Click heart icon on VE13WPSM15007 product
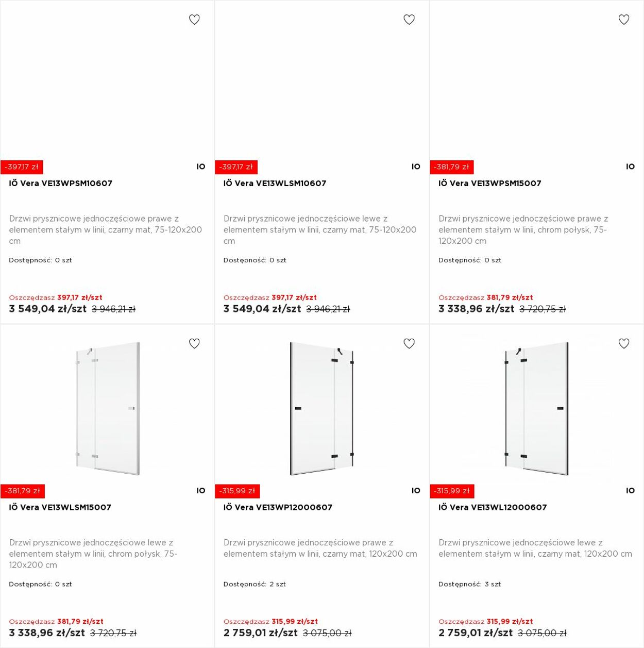This screenshot has width=644, height=648. [x=624, y=20]
